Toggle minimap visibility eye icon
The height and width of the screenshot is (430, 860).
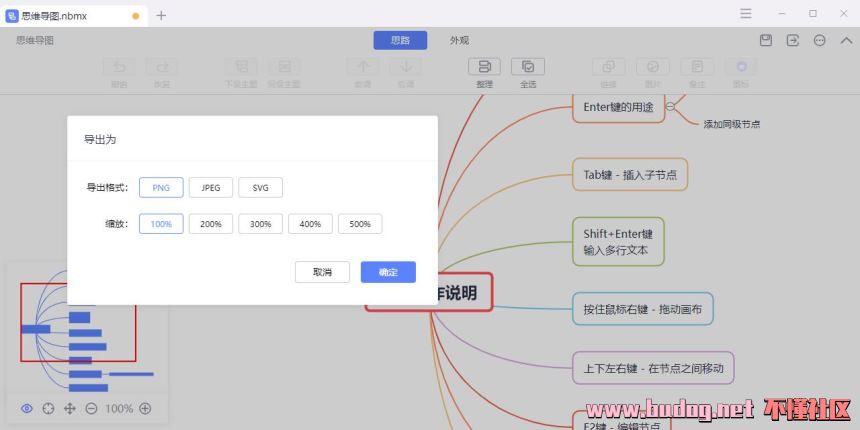pos(27,409)
